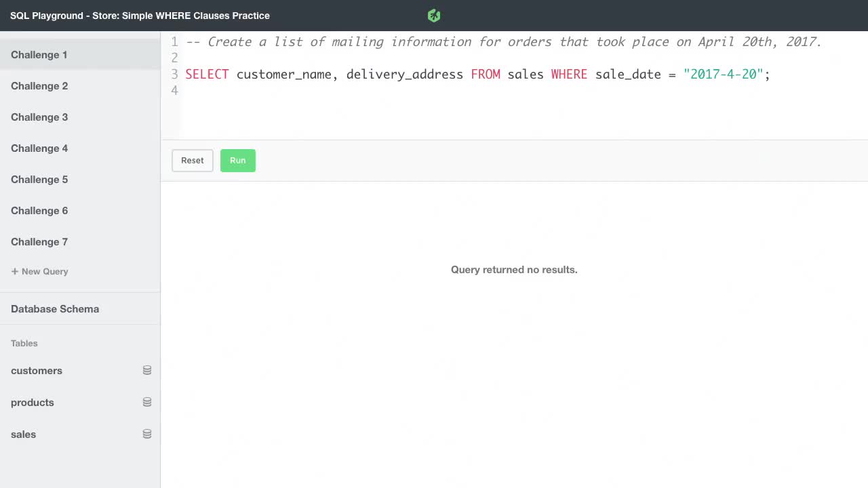Reset the SQL editor

(x=192, y=160)
